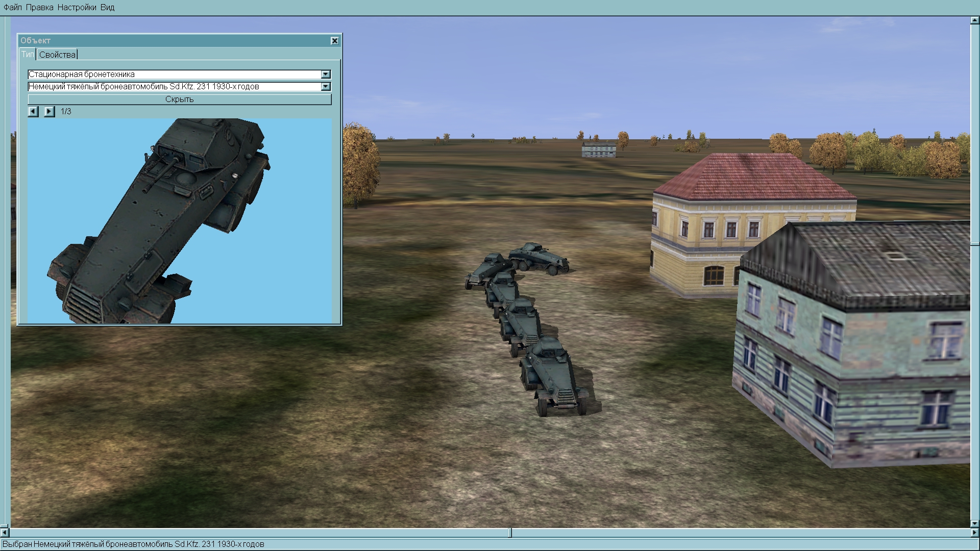Image resolution: width=980 pixels, height=551 pixels.
Task: Open the Вид menu
Action: click(107, 8)
